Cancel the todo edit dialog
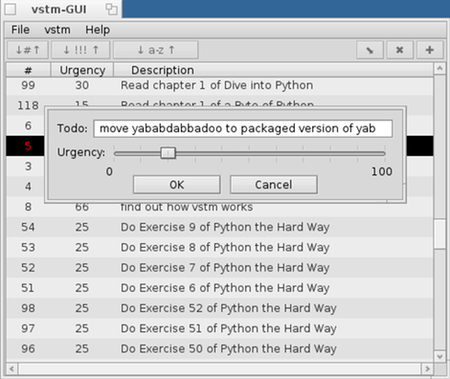 pos(274,185)
